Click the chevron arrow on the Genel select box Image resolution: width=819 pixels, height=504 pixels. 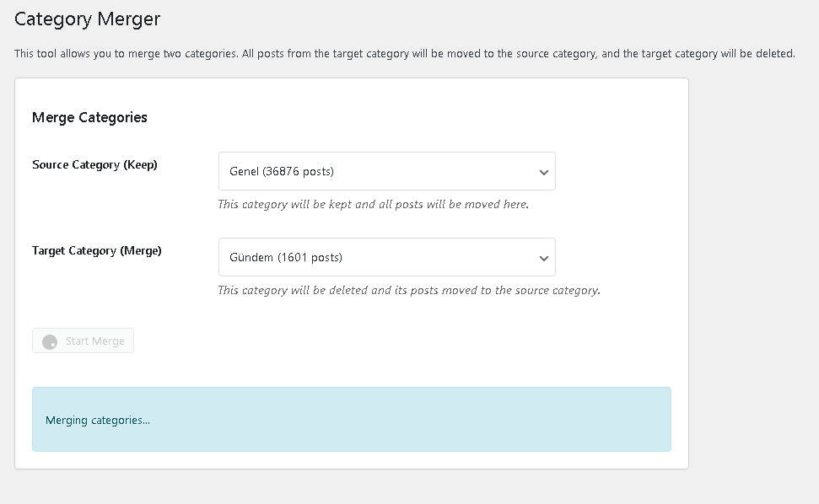pos(543,172)
